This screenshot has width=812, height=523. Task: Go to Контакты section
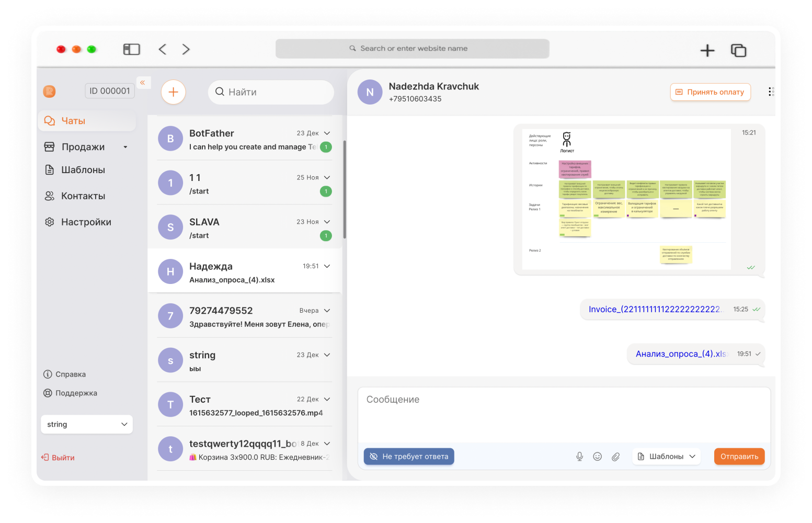pyautogui.click(x=83, y=196)
